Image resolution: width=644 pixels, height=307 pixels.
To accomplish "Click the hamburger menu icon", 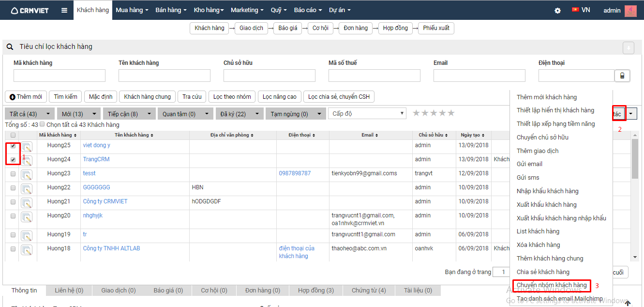I will [64, 10].
